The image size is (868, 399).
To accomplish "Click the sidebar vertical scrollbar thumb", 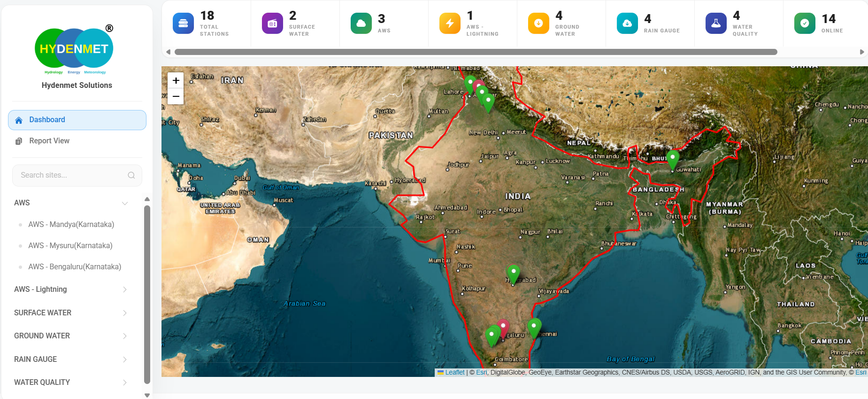I will click(147, 295).
